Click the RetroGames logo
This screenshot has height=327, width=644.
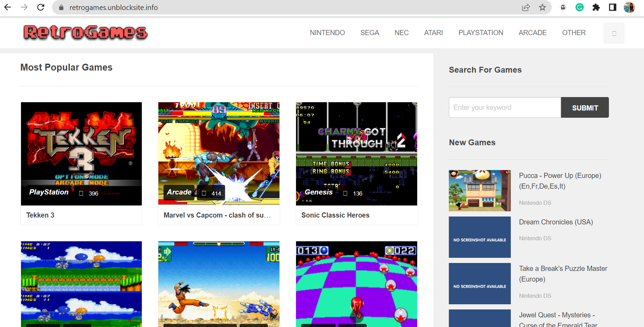pos(85,33)
